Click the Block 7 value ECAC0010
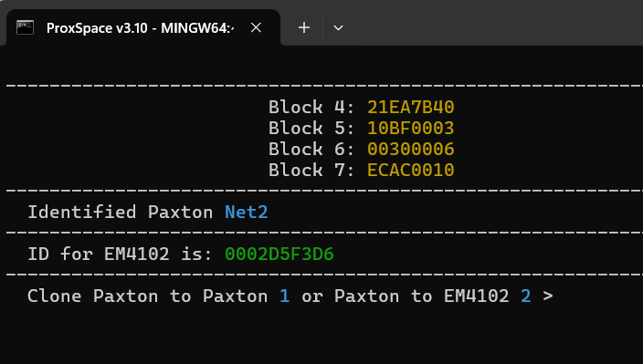643x364 pixels. click(x=410, y=170)
